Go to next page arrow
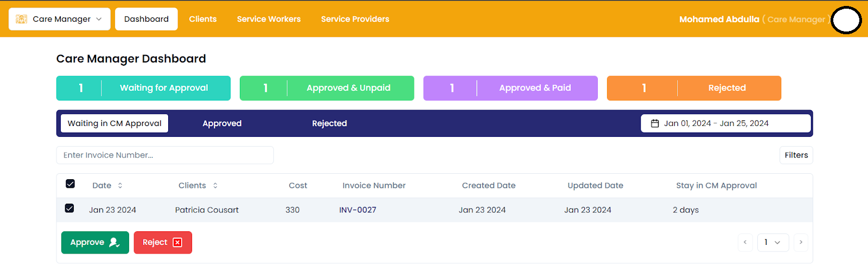The height and width of the screenshot is (278, 868). click(801, 242)
